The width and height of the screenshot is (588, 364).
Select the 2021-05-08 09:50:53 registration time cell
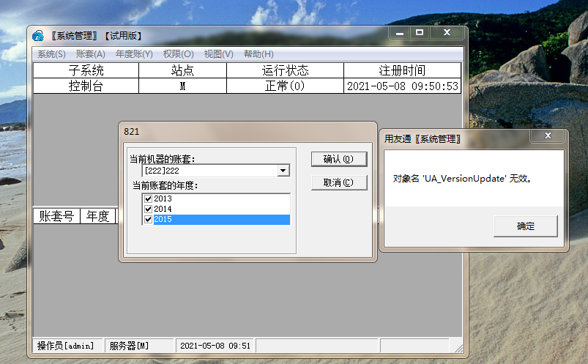pos(402,86)
